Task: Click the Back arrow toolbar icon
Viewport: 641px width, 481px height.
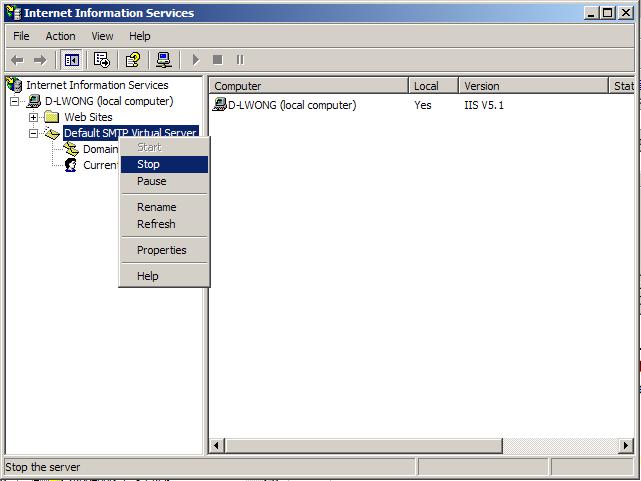Action: point(17,60)
